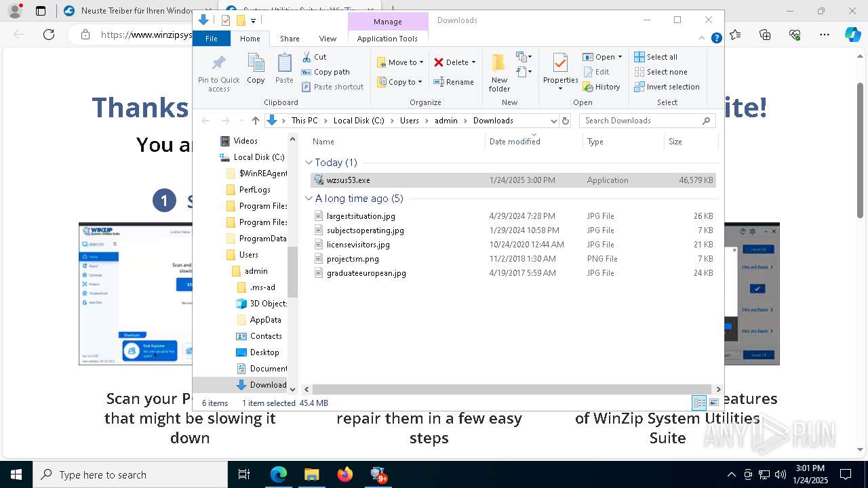Screen dimensions: 868x488
Task: Sort files by the Name column
Action: pos(397,142)
